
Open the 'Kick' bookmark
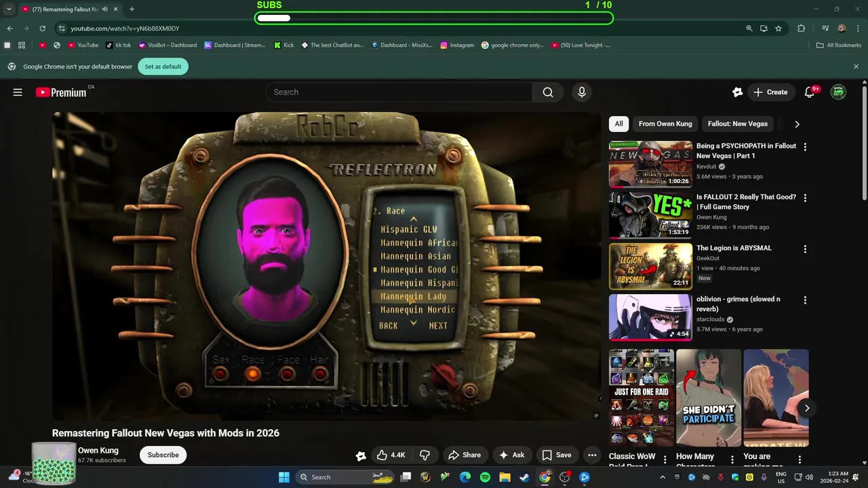pyautogui.click(x=284, y=45)
